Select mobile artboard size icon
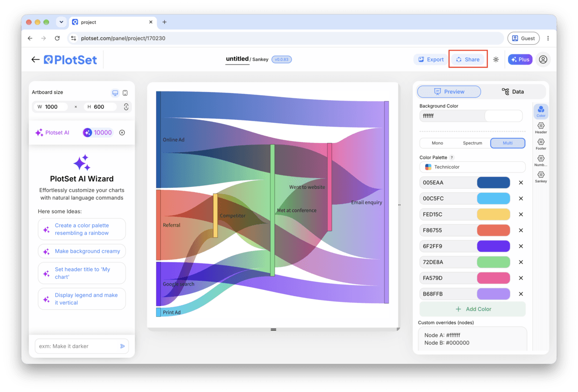 coord(125,93)
